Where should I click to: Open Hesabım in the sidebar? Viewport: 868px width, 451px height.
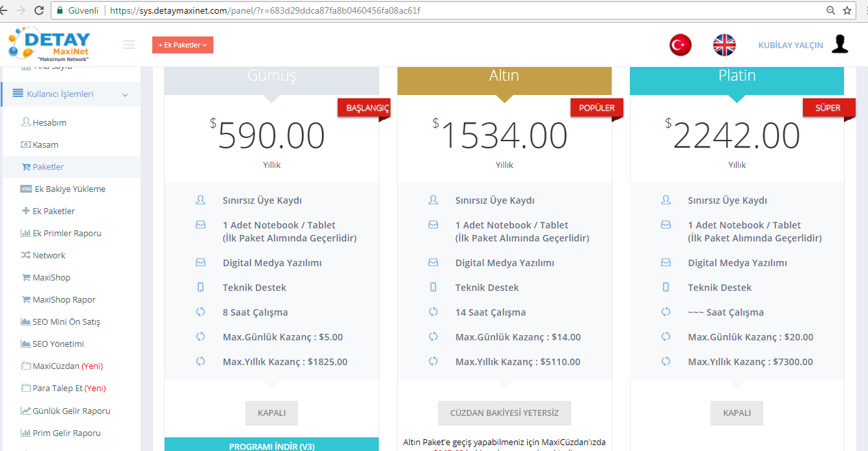(49, 122)
